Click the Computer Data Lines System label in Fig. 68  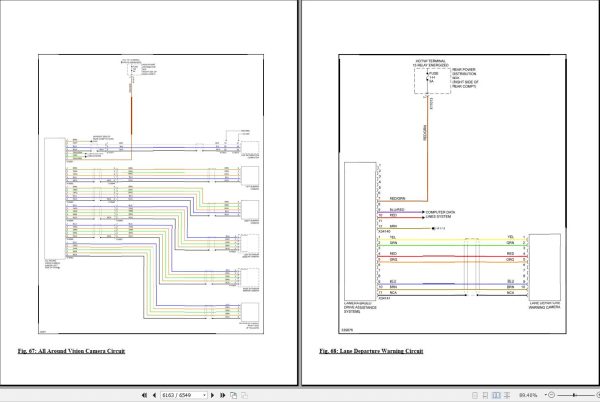(440, 214)
